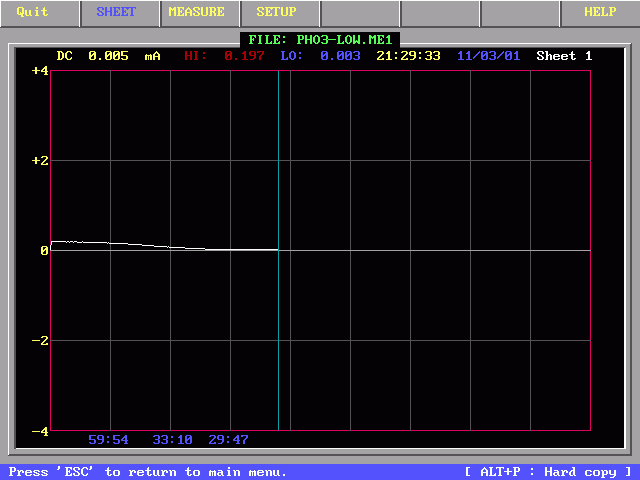The image size is (640, 480).
Task: Click the 33:10 time axis label
Action: 172,439
